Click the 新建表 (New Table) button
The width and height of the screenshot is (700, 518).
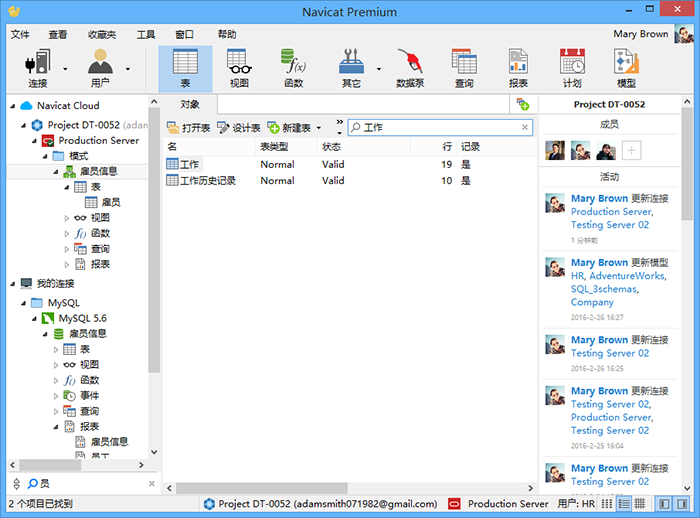289,128
